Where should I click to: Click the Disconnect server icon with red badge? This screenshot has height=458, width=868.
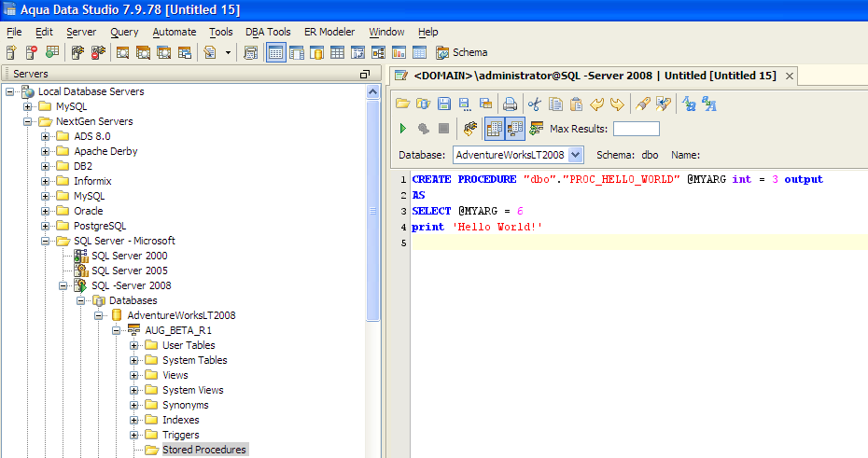click(99, 52)
